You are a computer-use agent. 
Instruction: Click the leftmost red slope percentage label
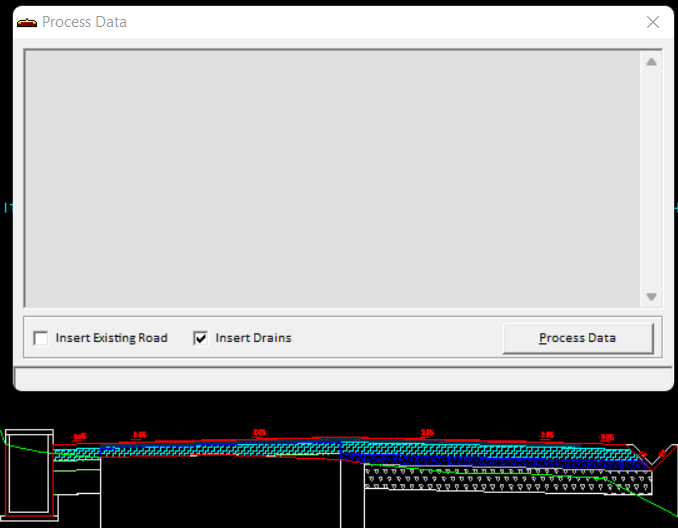coord(79,437)
